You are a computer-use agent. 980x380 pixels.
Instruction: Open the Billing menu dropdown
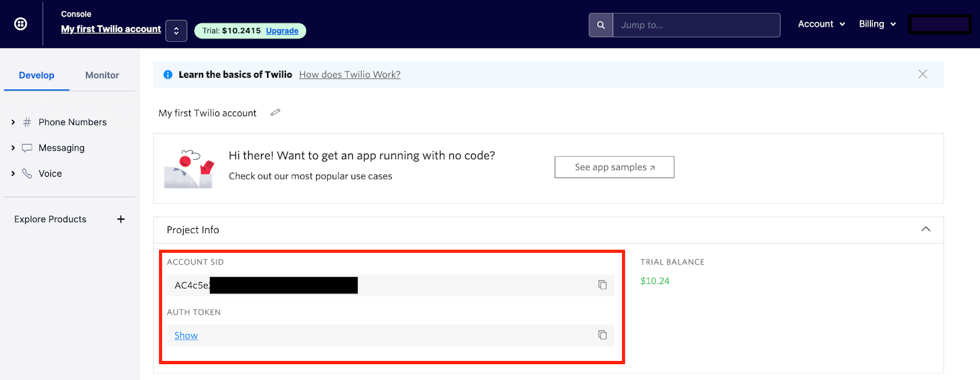coord(877,24)
